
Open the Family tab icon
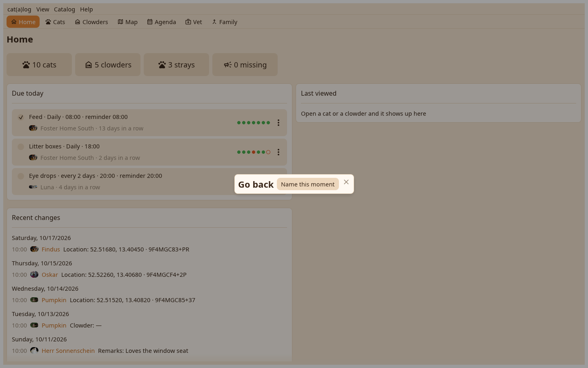(214, 22)
